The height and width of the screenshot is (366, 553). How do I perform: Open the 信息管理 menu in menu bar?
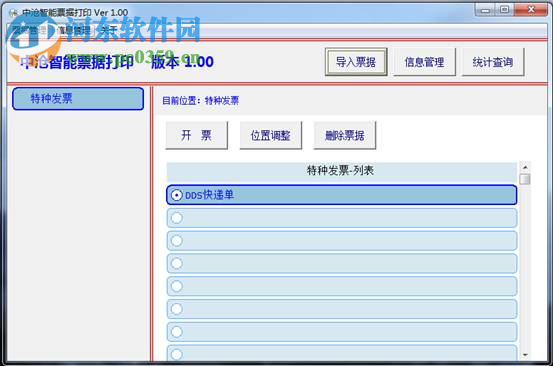point(73,30)
